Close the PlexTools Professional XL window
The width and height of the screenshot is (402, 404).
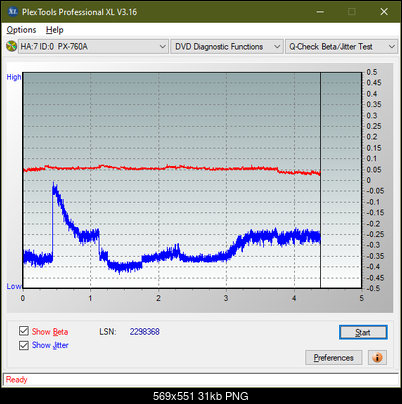[x=384, y=12]
